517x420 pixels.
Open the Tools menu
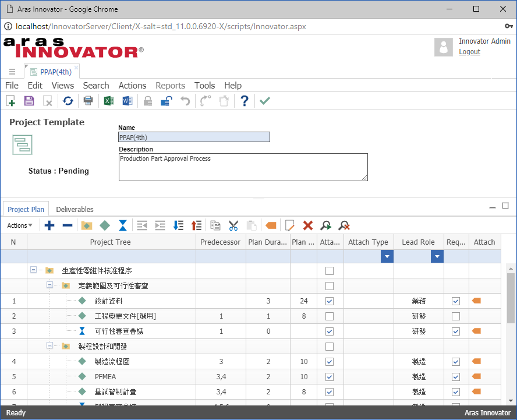(x=205, y=85)
